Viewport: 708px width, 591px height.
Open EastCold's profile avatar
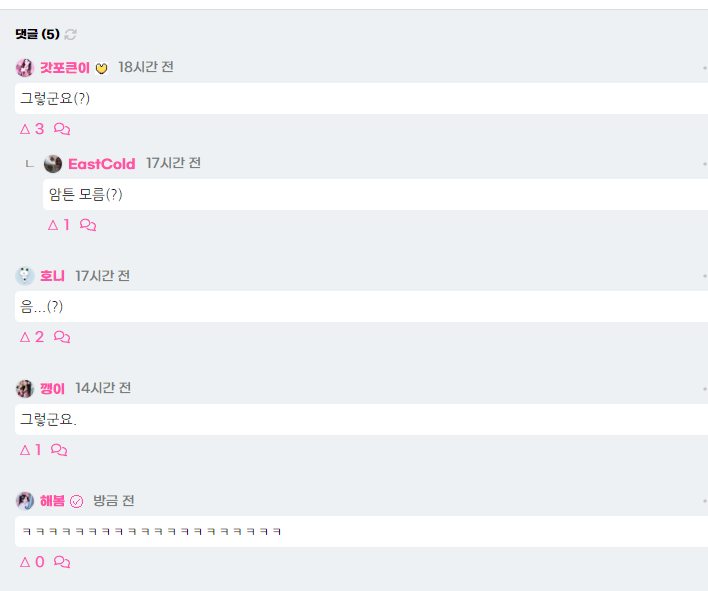click(53, 164)
